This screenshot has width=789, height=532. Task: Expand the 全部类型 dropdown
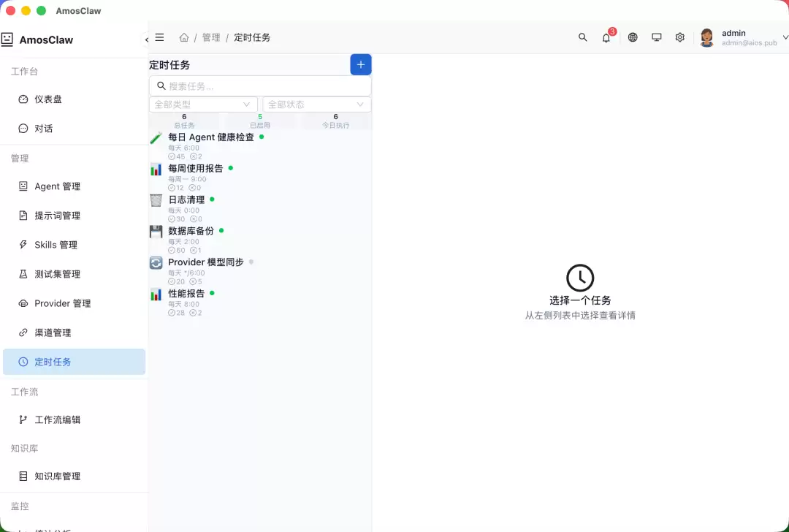pos(203,104)
